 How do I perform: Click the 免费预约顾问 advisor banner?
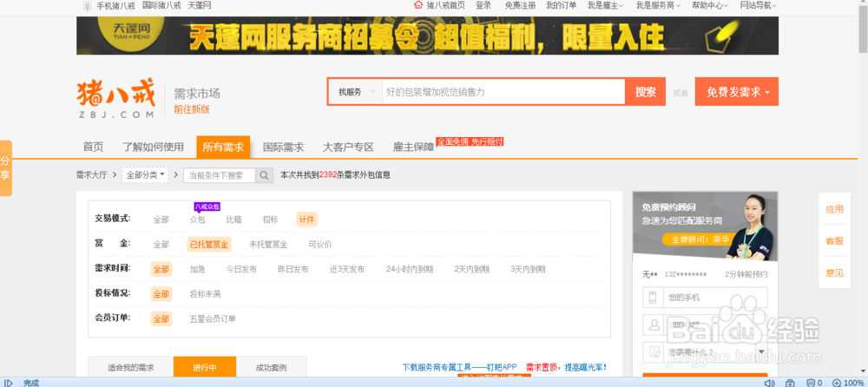click(705, 226)
